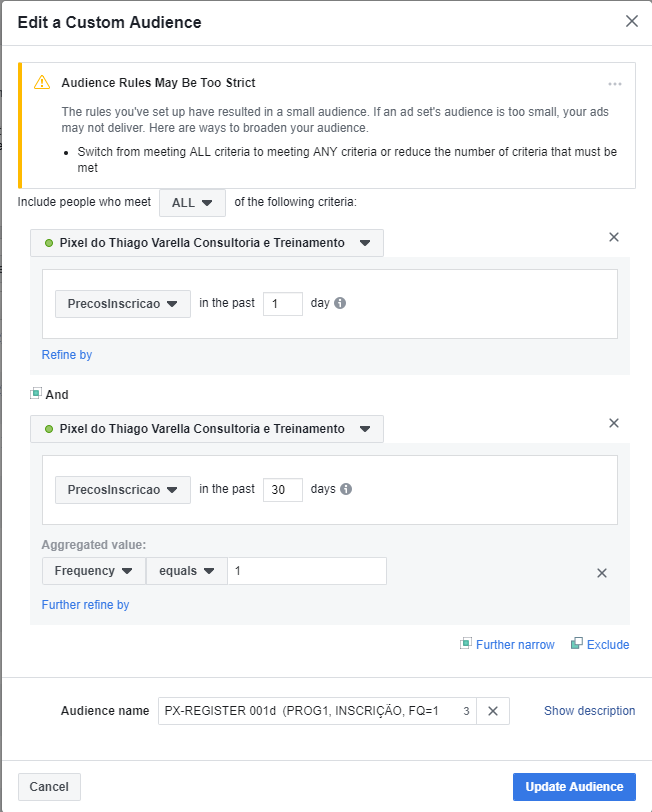Click Further narrow link
Viewport: 652px width, 812px height.
point(514,645)
